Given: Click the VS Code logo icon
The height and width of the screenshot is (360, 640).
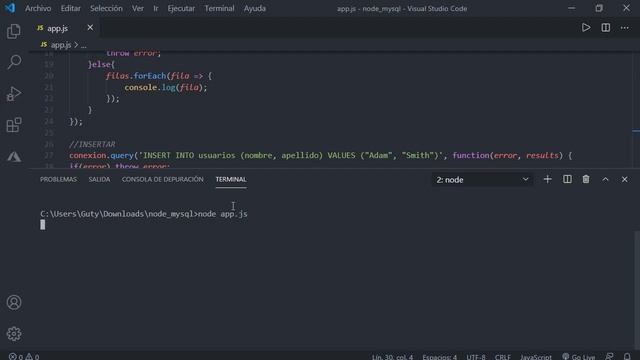Looking at the screenshot, I should coord(10,8).
